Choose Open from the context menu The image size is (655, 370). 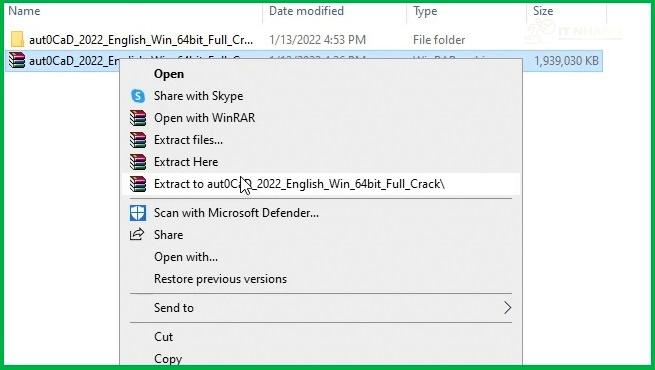[x=169, y=74]
